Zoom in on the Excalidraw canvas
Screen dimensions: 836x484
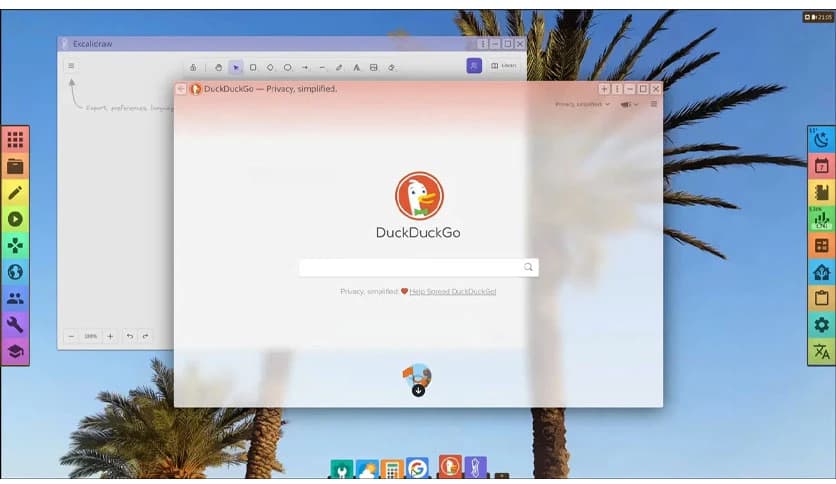click(x=110, y=336)
